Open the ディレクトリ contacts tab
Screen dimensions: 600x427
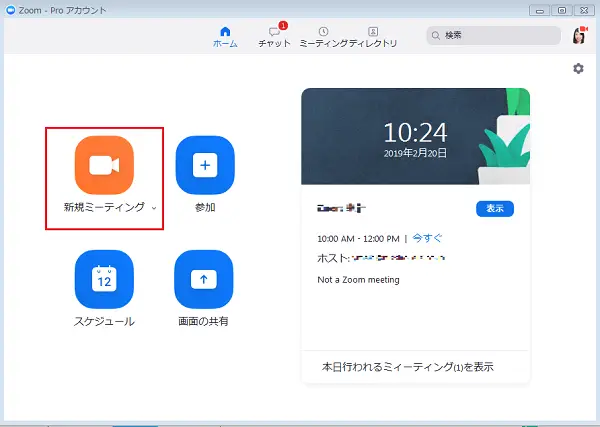point(373,37)
